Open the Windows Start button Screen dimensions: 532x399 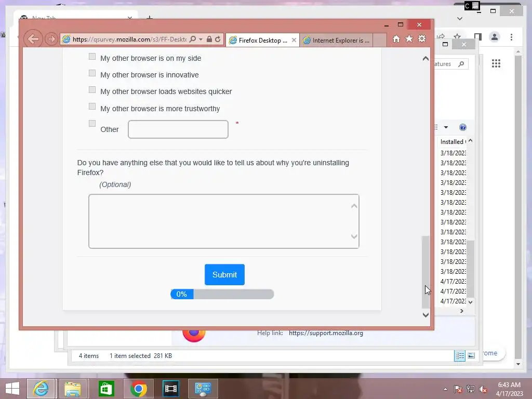[12, 388]
